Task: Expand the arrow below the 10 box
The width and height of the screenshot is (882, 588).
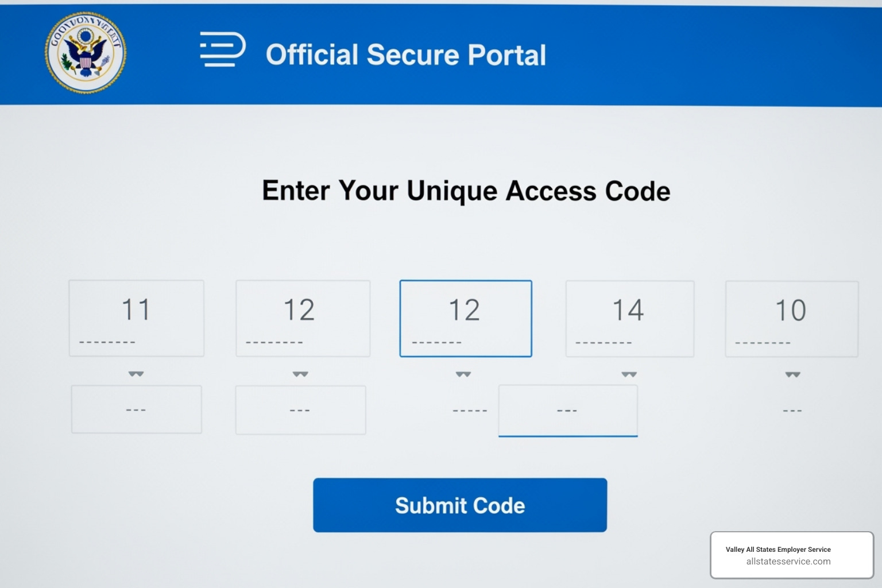Action: [793, 375]
